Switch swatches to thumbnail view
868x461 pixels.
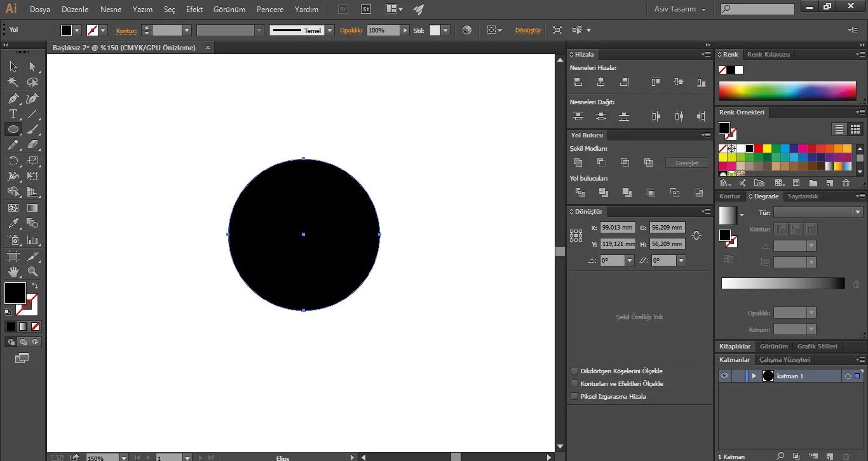[855, 129]
